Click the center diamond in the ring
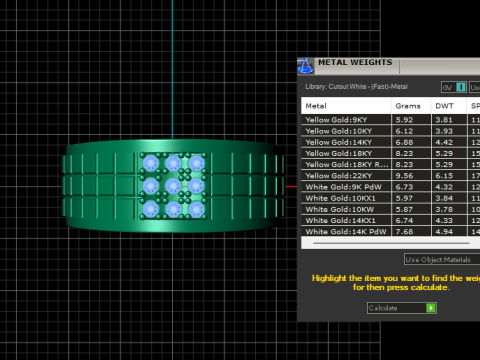The height and width of the screenshot is (360, 480). pyautogui.click(x=173, y=186)
